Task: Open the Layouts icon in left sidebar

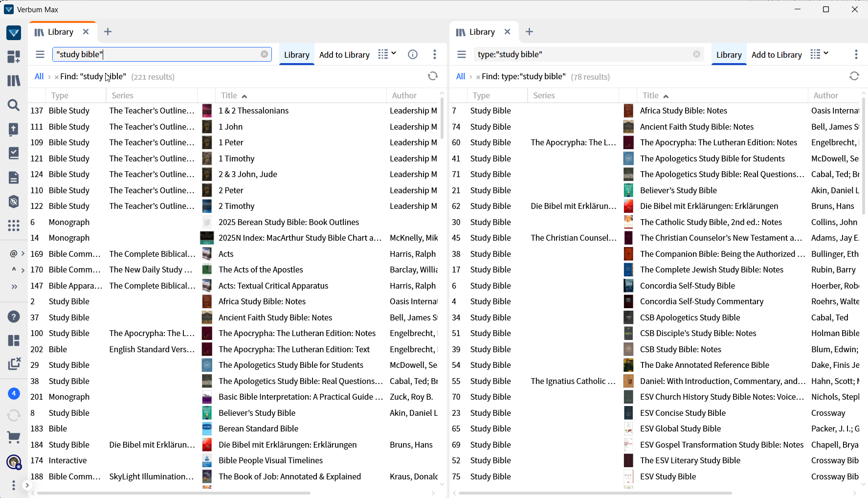Action: [x=14, y=340]
